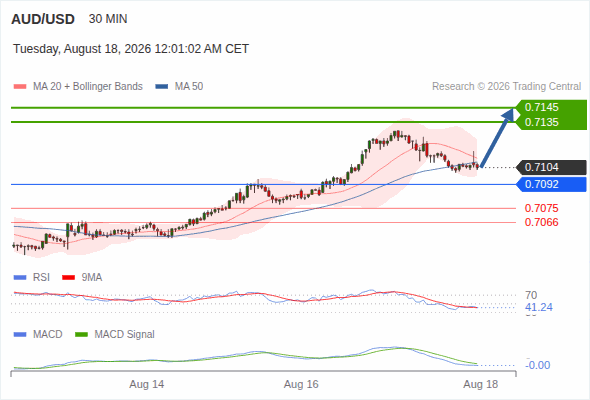Click the blue MA 50 legend swatch

tap(162, 87)
